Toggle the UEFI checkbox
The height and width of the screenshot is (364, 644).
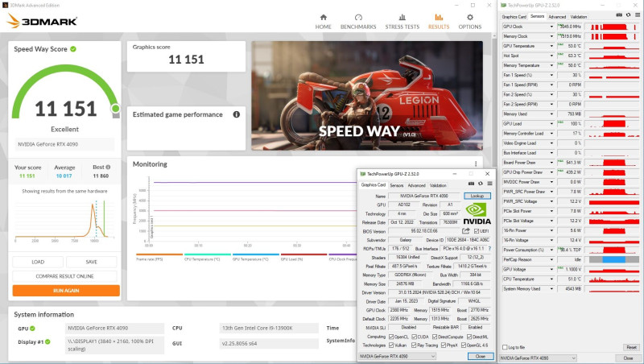click(477, 231)
